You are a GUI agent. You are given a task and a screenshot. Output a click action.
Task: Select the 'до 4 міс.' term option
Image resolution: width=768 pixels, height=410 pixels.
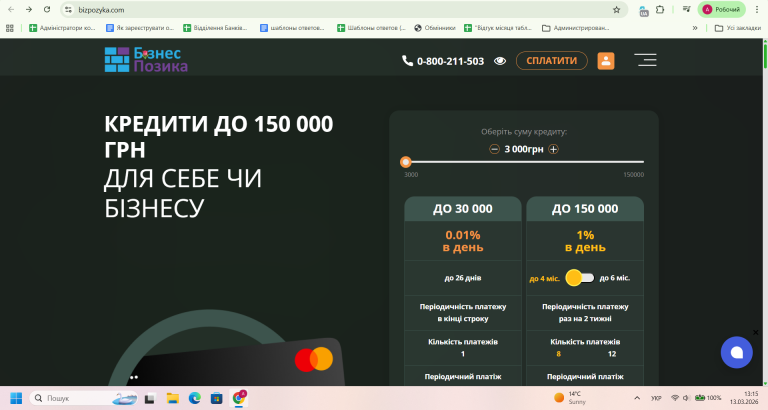pos(544,279)
